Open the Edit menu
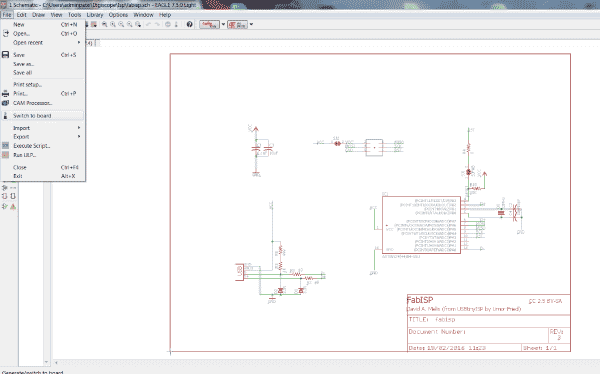Viewport: 600px width, 374px height. [21, 15]
